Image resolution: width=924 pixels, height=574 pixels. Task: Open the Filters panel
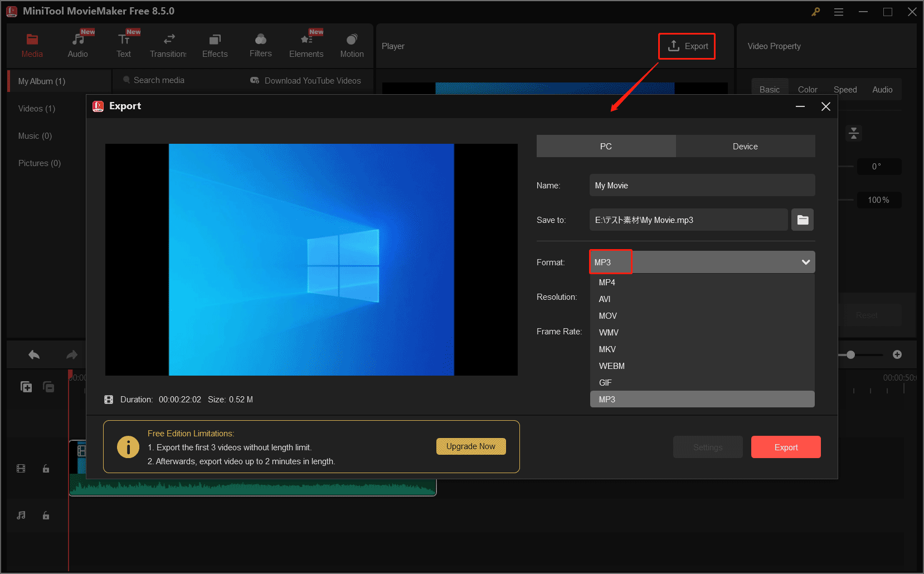(x=260, y=45)
